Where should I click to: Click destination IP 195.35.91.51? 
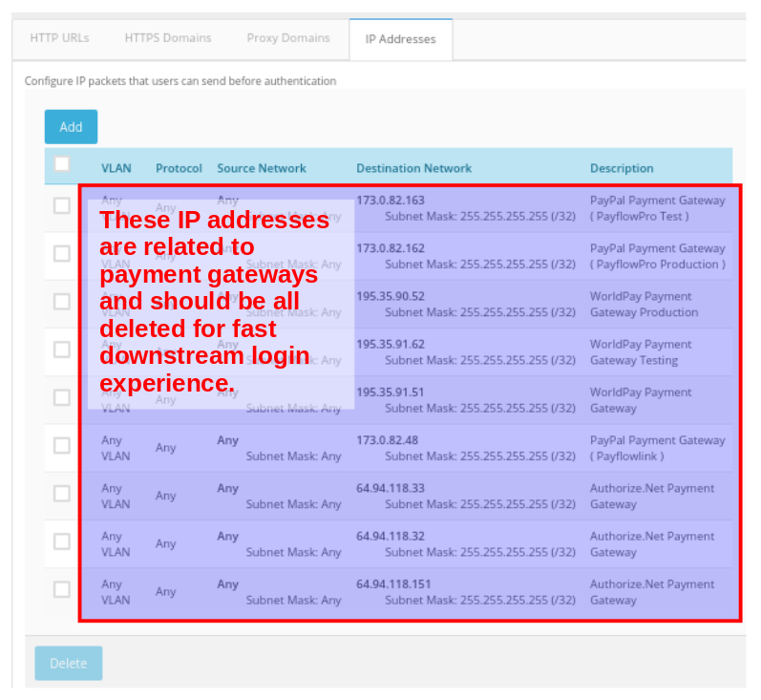click(391, 392)
